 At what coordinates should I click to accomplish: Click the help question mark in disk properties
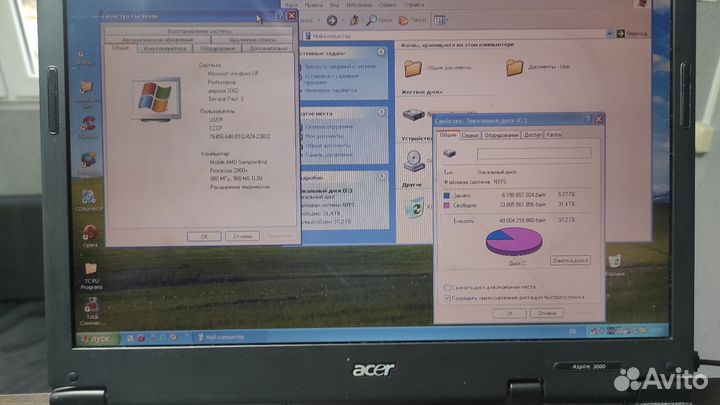click(587, 119)
